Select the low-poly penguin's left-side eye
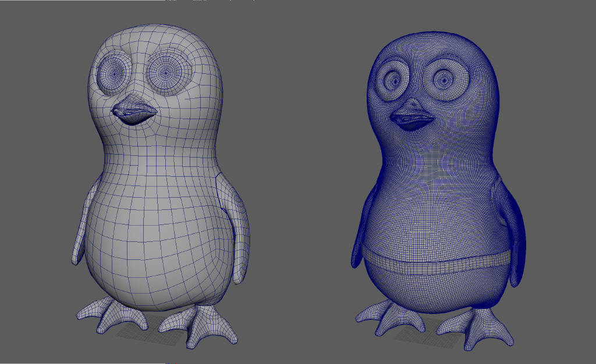 [x=113, y=74]
